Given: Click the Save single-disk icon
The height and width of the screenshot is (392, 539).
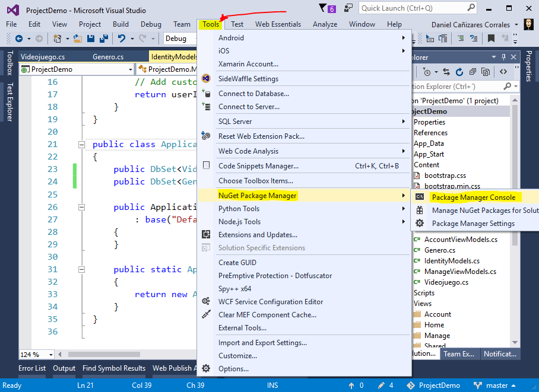Looking at the screenshot, I should tap(91, 39).
